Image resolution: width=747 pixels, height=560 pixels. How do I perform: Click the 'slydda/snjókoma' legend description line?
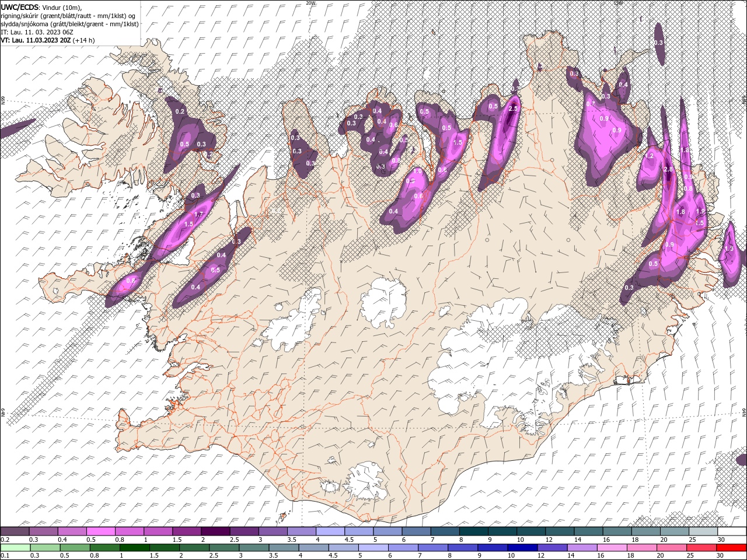69,24
